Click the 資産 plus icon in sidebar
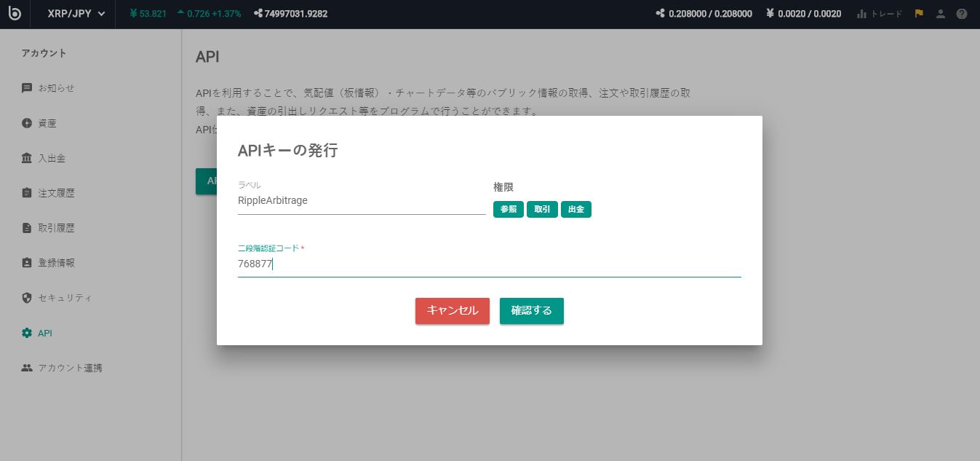The height and width of the screenshot is (461, 980). [27, 122]
